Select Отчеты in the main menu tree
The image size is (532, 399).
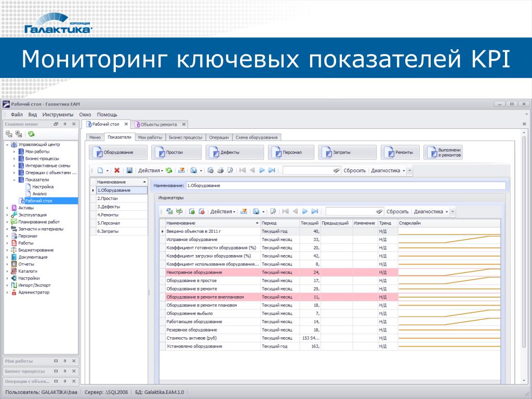26,264
